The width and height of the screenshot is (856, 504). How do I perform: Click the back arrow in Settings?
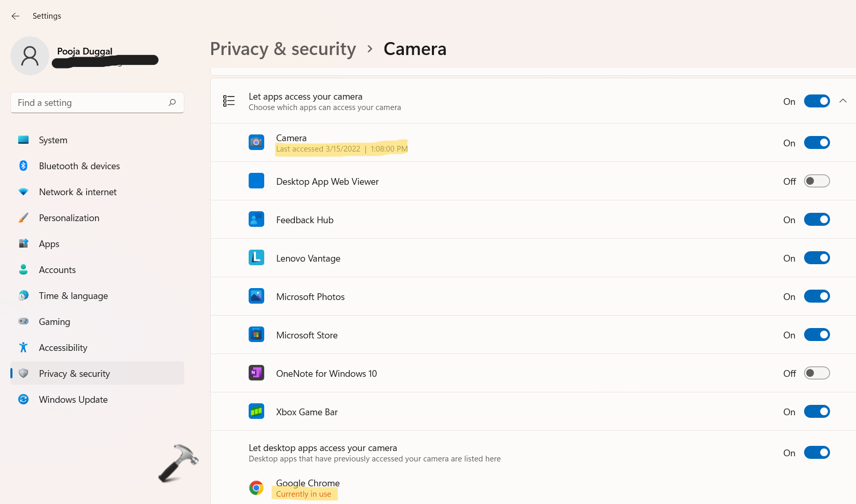[16, 16]
